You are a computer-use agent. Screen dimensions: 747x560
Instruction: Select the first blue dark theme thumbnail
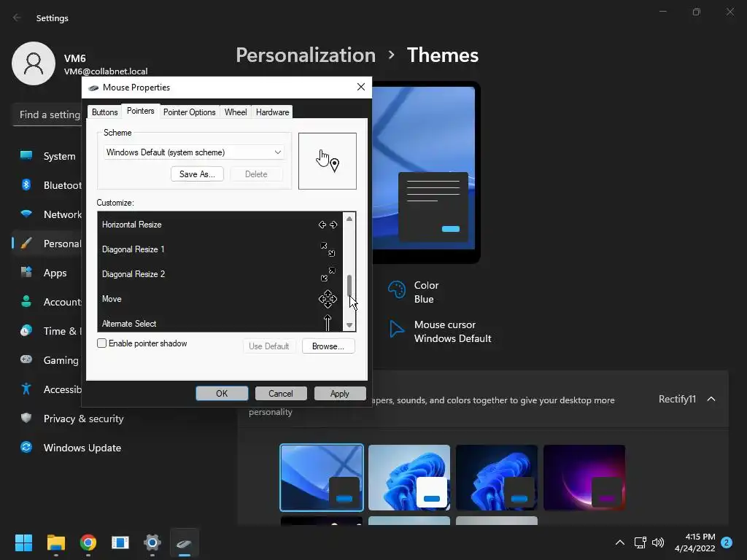322,478
